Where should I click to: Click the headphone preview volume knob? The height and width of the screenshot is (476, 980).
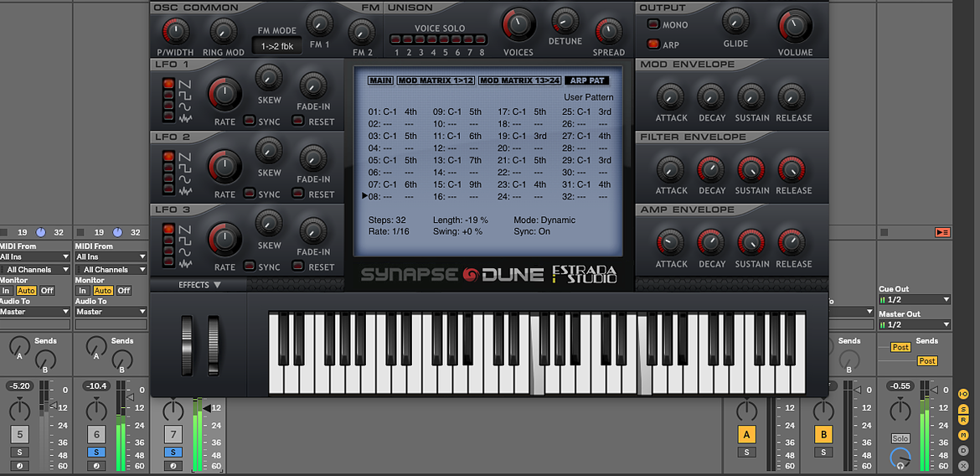pos(900,458)
